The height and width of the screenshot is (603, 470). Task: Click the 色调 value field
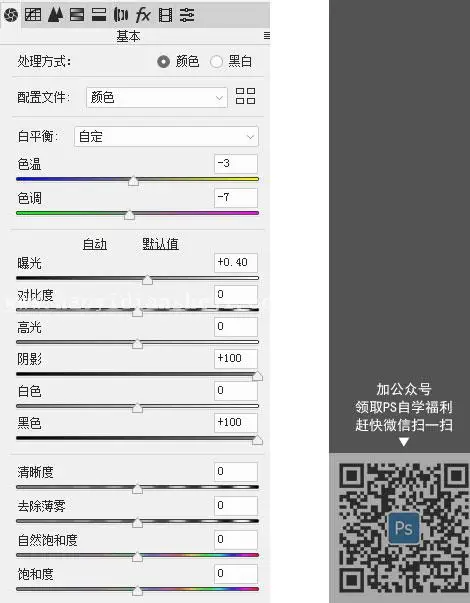tap(236, 198)
